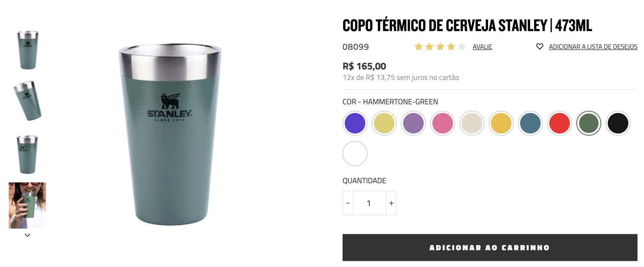Click the third rating star
Image resolution: width=644 pixels, height=267 pixels.
pos(440,47)
